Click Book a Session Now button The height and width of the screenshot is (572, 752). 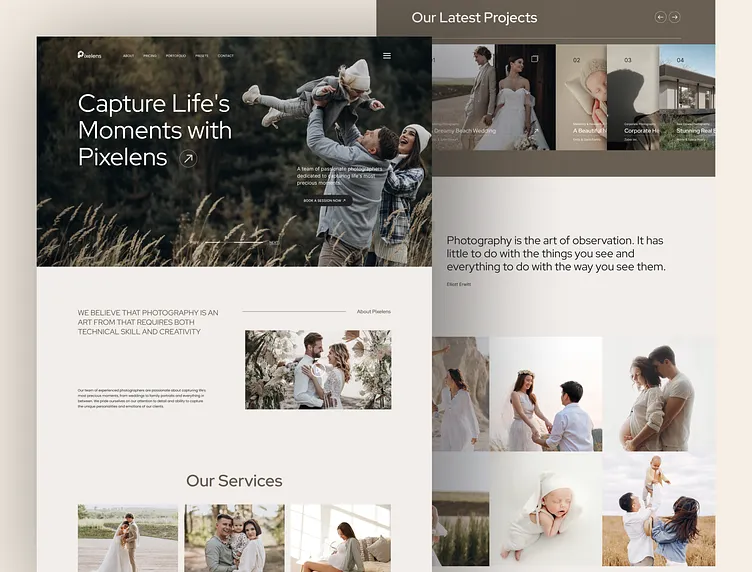click(325, 200)
